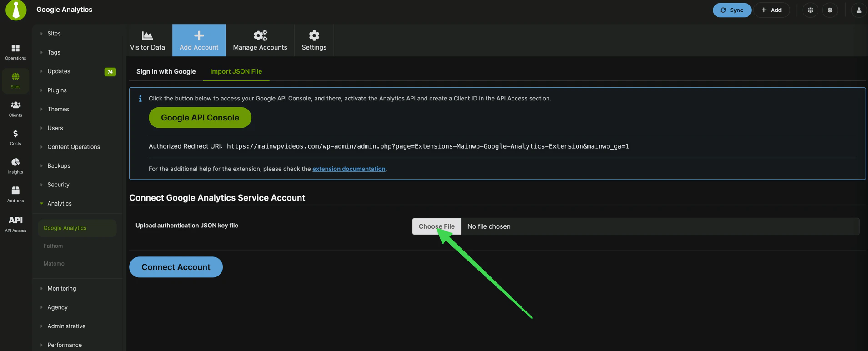Image resolution: width=868 pixels, height=351 pixels.
Task: Expand the Content Operations menu arrow
Action: coord(41,147)
